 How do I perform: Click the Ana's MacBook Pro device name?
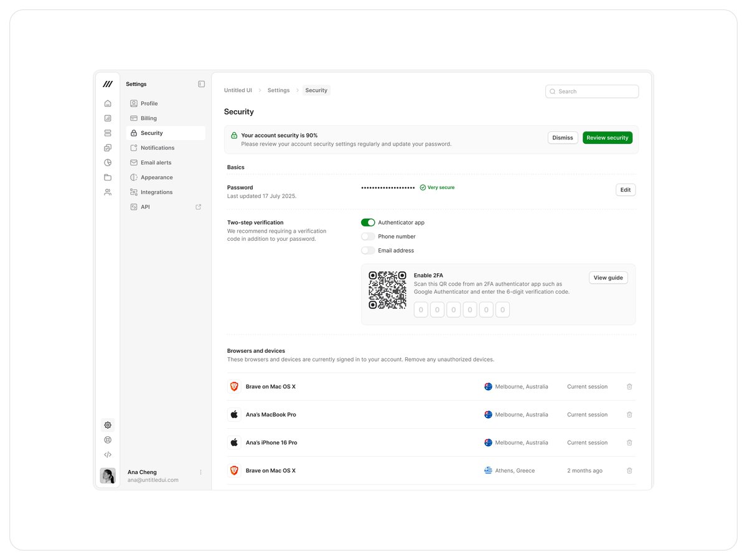271,415
